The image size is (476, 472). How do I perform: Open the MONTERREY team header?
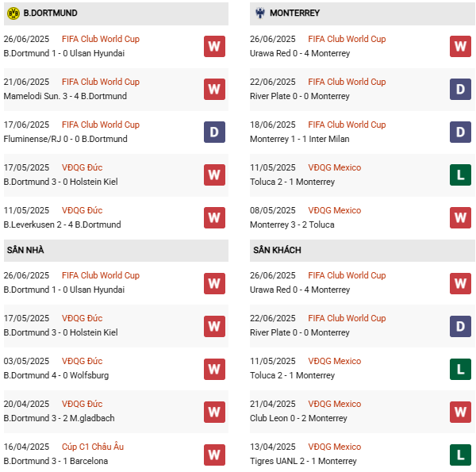294,13
